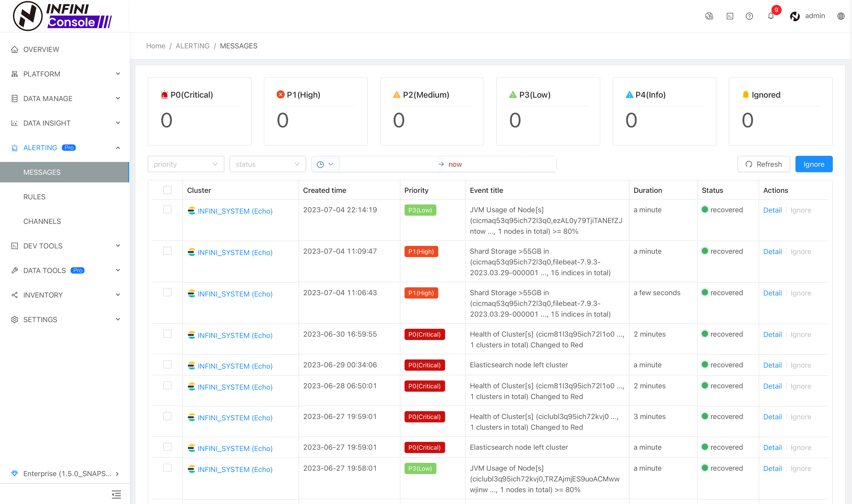Check the row created 2023-07-04 11:06:43

point(167,292)
